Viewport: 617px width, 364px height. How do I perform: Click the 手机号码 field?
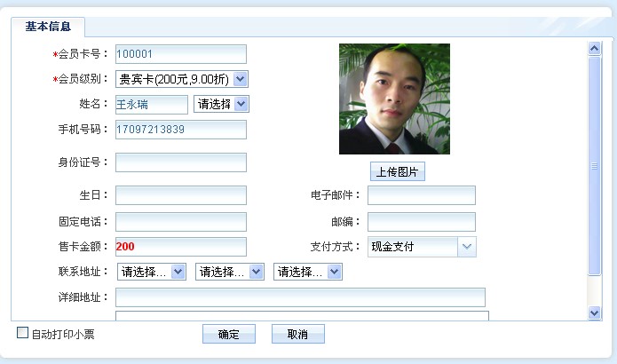(181, 130)
